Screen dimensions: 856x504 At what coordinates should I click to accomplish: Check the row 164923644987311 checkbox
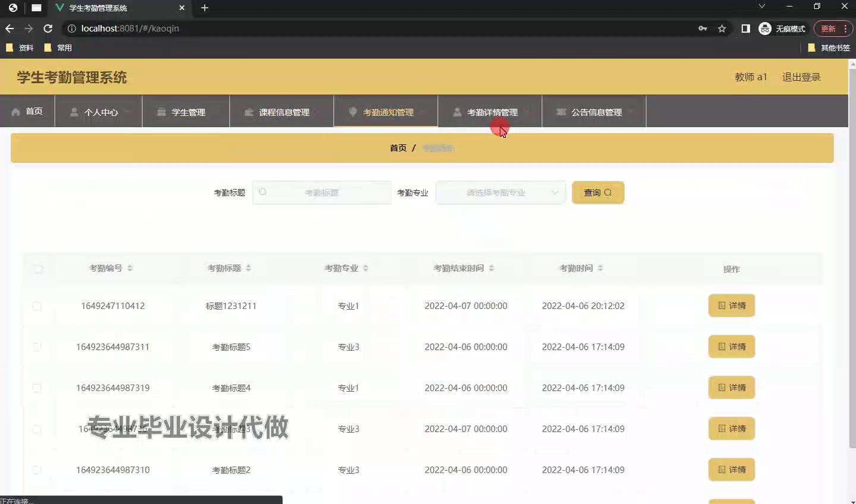click(x=37, y=347)
